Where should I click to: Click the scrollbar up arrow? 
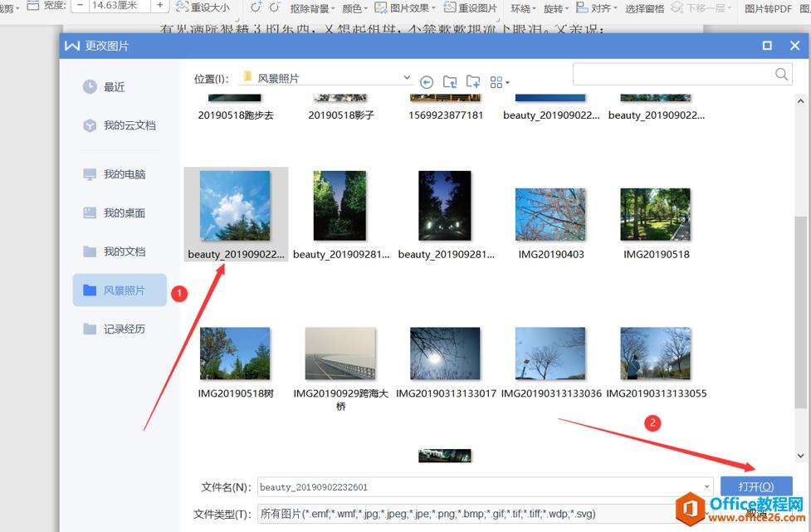click(800, 101)
